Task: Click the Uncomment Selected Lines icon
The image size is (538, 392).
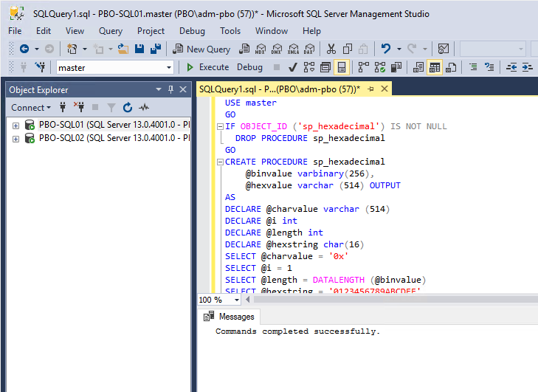Action: 489,67
